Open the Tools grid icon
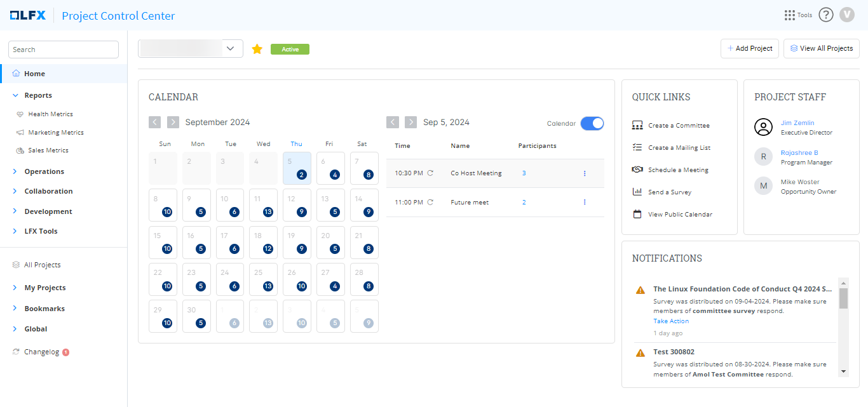The image size is (868, 407). [x=790, y=15]
